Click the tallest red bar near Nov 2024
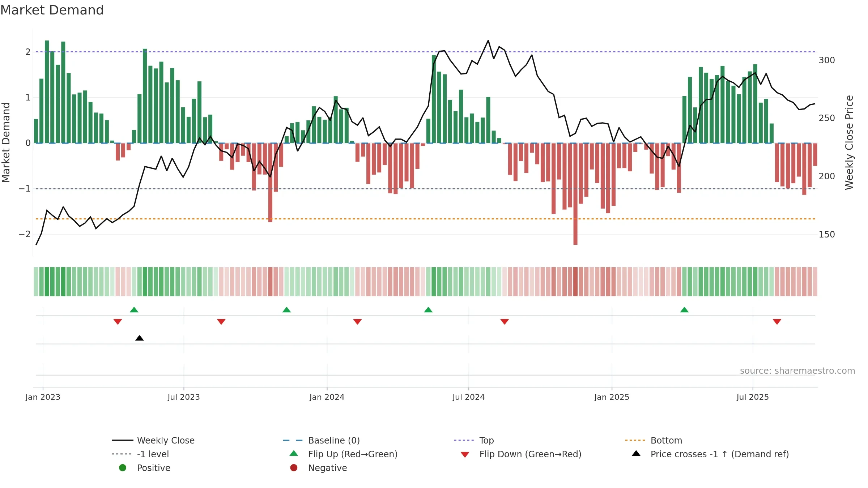The width and height of the screenshot is (868, 488). click(x=575, y=194)
